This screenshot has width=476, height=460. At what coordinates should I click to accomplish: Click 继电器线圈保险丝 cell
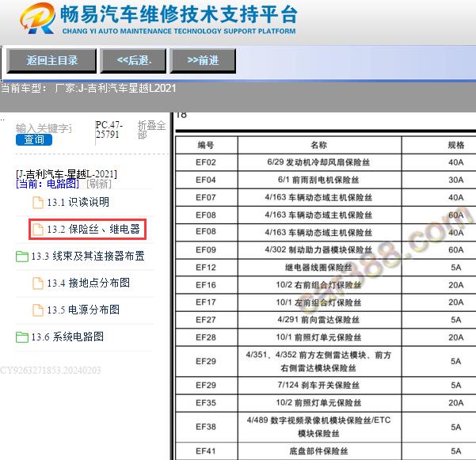point(319,268)
